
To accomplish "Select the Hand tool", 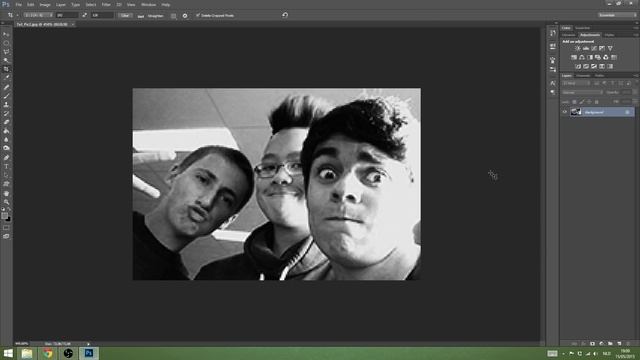I will click(x=6, y=193).
